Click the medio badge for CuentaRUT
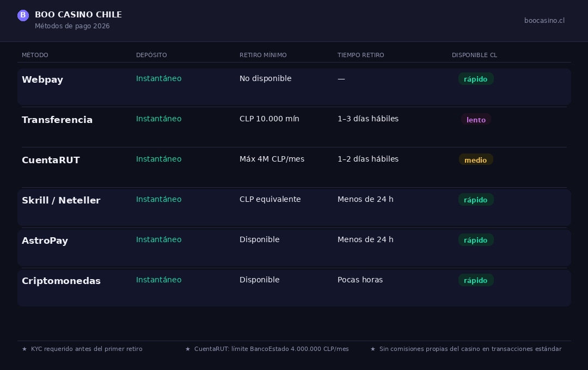The image size is (588, 370). click(x=476, y=159)
